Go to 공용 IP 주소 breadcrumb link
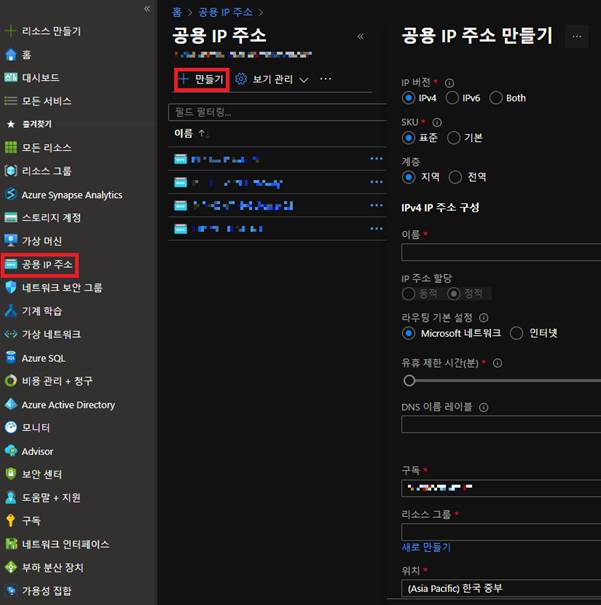Viewport: 601px width, 605px height. (225, 12)
